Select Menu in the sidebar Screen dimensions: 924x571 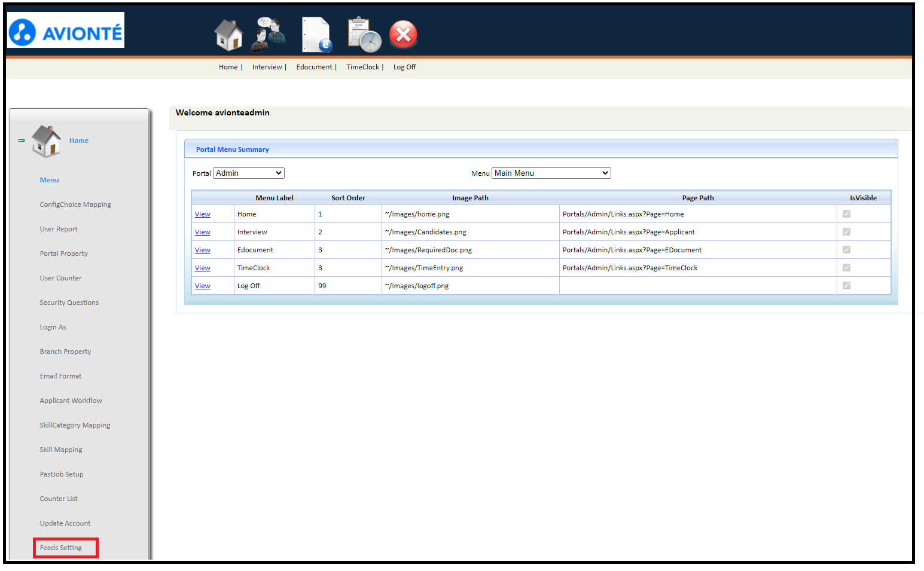(x=49, y=180)
